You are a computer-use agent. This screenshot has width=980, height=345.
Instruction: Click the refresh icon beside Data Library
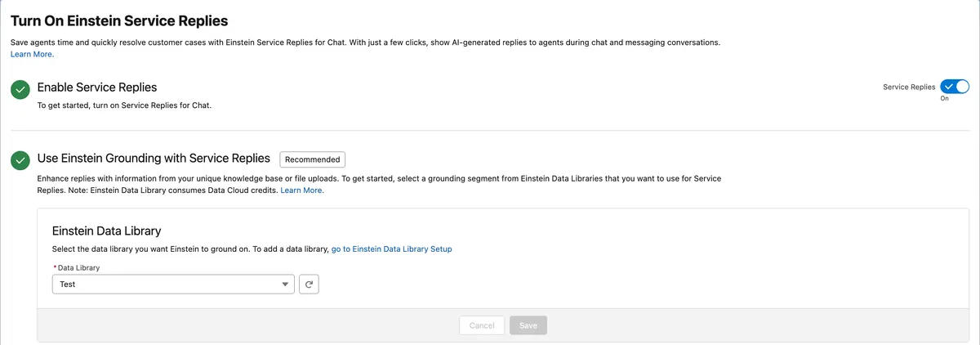308,284
